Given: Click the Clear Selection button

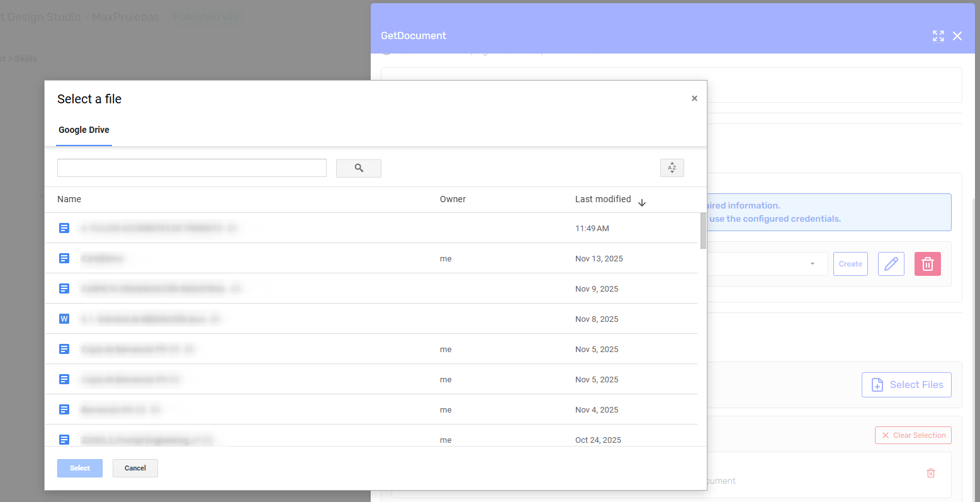Looking at the screenshot, I should (x=913, y=435).
